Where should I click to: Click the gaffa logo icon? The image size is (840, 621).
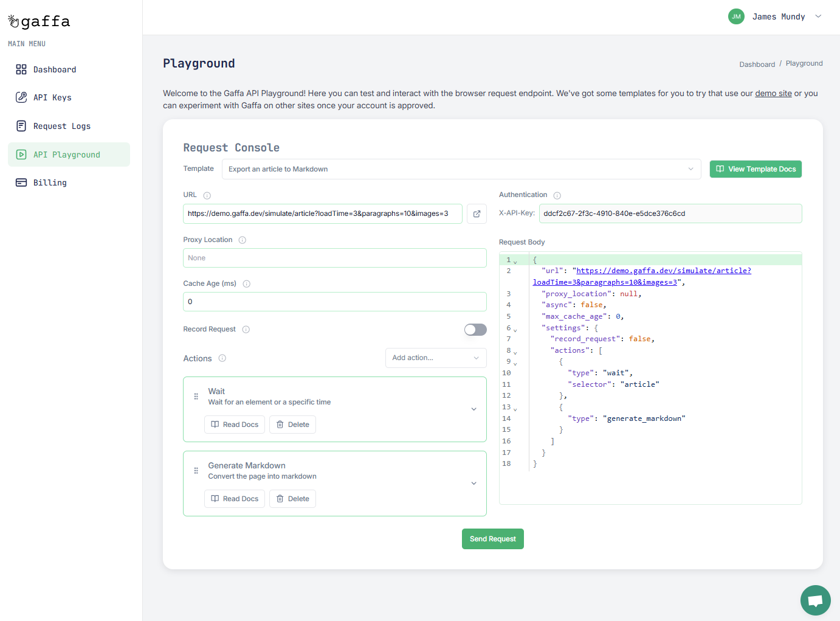[x=12, y=21]
